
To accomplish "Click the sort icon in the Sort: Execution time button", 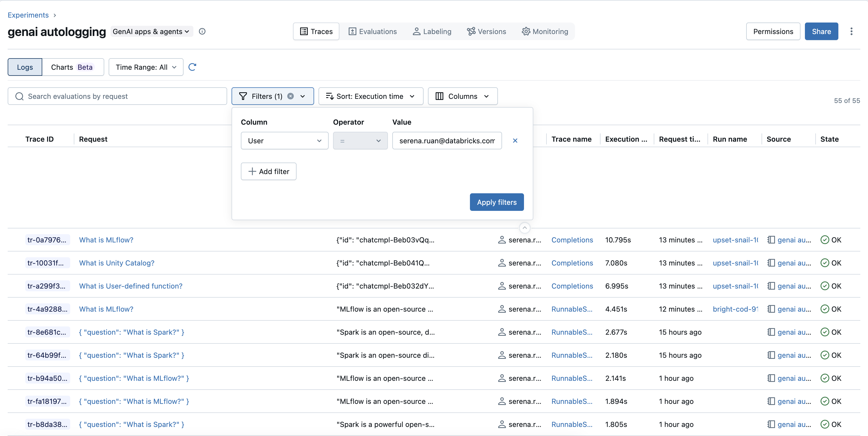I will (330, 96).
